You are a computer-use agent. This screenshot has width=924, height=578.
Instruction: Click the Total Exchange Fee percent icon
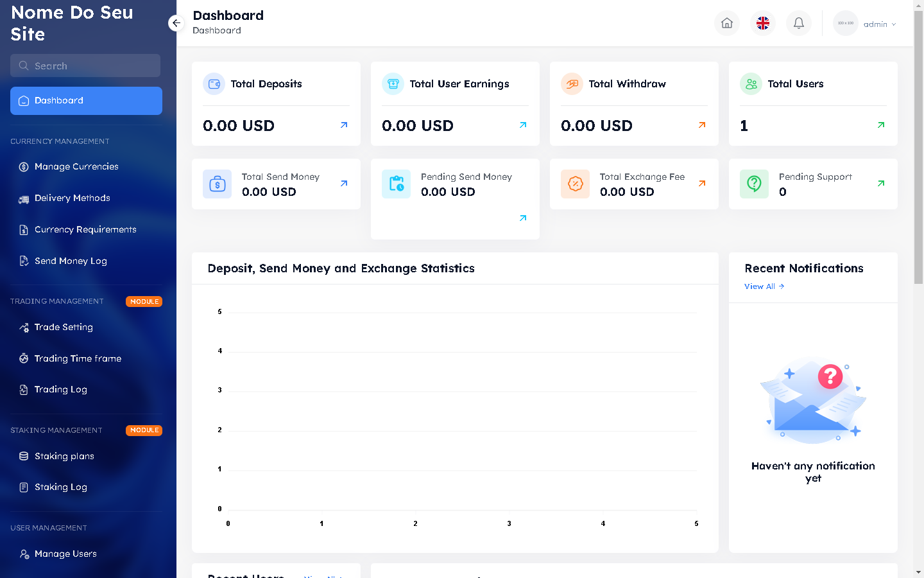tap(575, 184)
